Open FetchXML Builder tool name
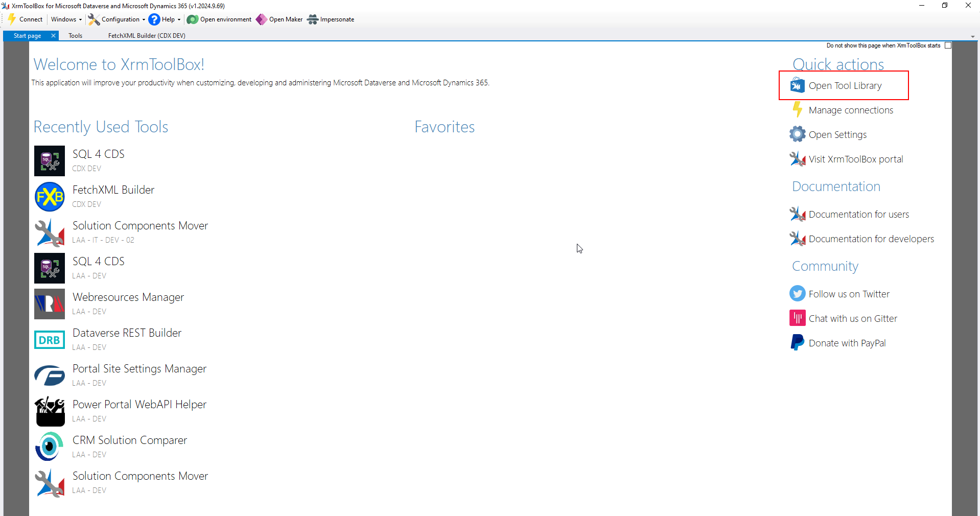 coord(113,190)
